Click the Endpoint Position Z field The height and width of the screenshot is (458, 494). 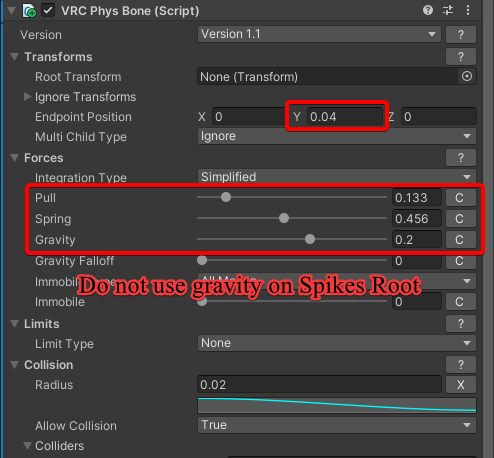tap(439, 117)
